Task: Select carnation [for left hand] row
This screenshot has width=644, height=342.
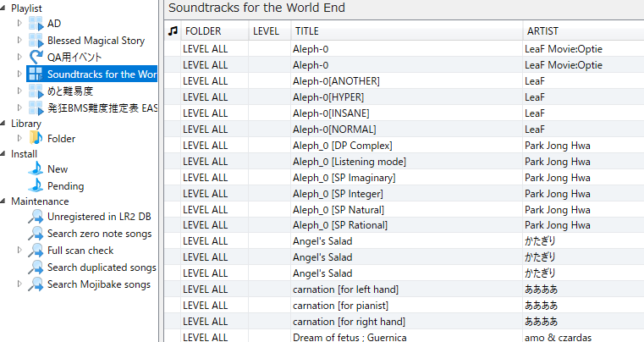Action: (x=405, y=289)
